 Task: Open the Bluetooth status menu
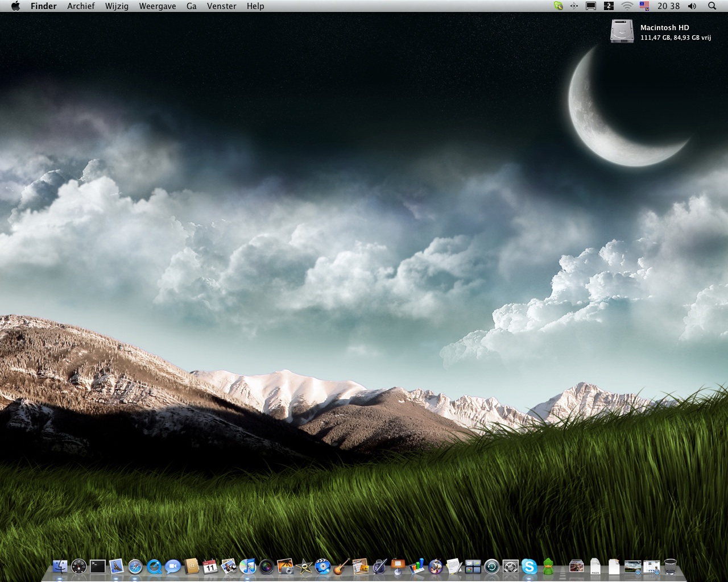(x=574, y=6)
